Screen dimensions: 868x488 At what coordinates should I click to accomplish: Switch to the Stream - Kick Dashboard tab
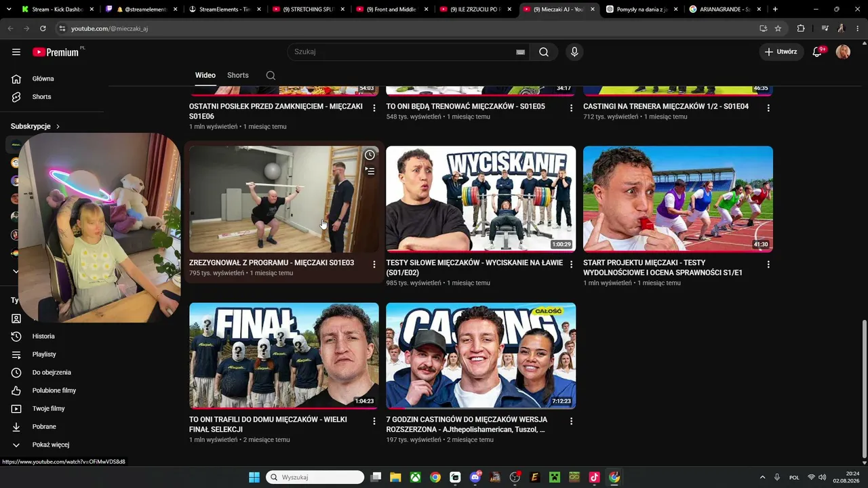58,9
